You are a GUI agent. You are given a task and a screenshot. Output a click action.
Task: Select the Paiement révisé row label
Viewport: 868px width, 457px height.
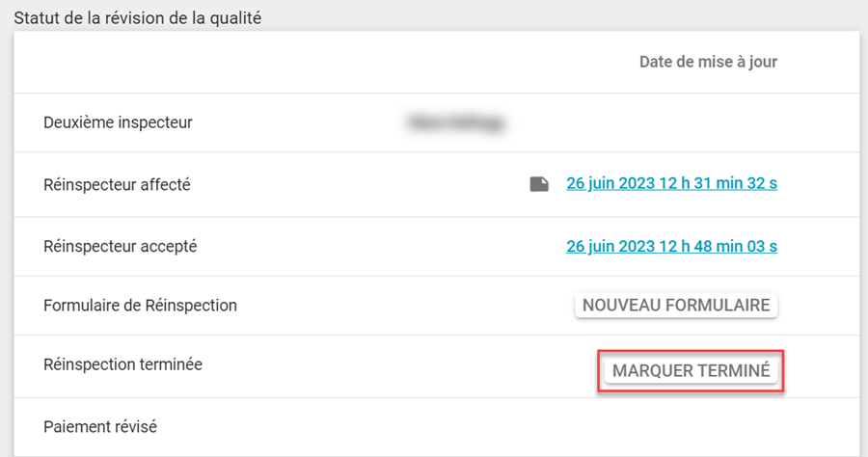click(x=100, y=426)
